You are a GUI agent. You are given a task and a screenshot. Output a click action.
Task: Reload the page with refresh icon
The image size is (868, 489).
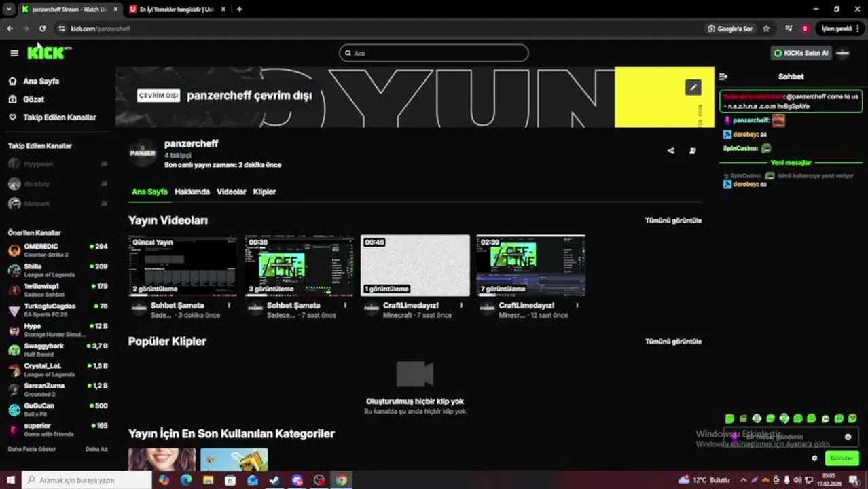tap(42, 29)
